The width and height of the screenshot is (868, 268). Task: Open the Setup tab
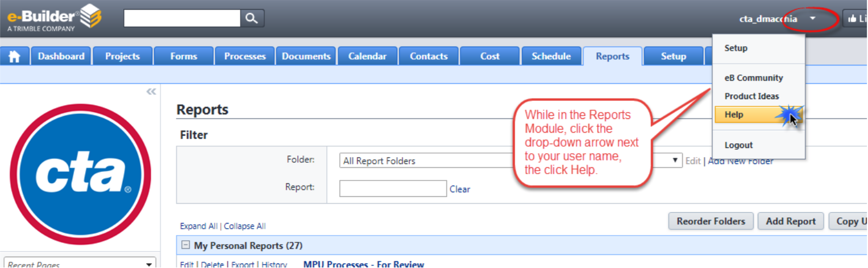coord(674,56)
